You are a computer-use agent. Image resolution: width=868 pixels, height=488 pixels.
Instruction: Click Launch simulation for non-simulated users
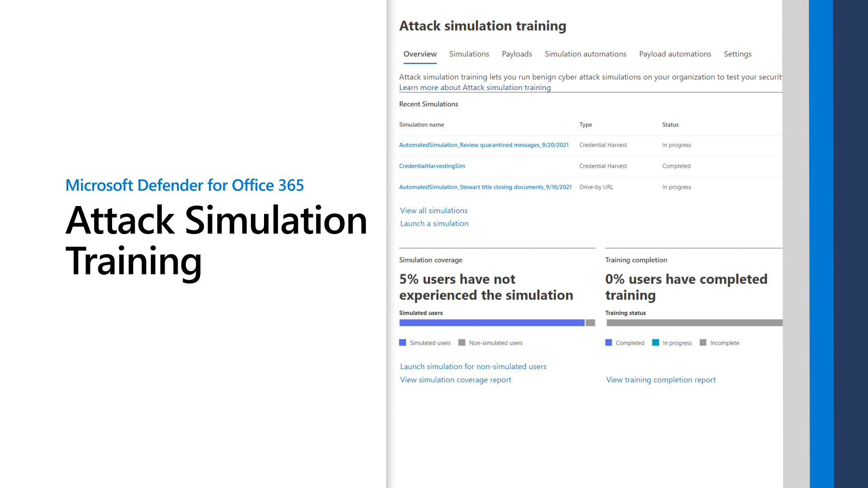click(473, 366)
